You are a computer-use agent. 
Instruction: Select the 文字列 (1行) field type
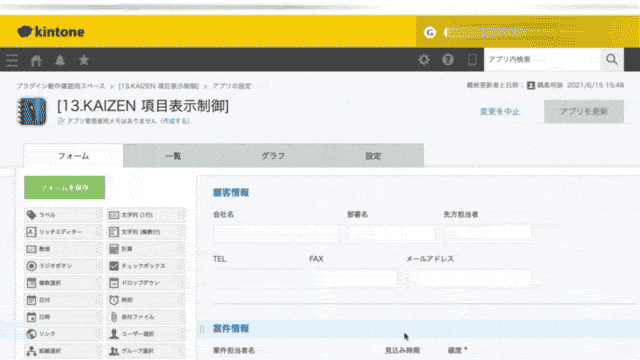click(x=146, y=215)
